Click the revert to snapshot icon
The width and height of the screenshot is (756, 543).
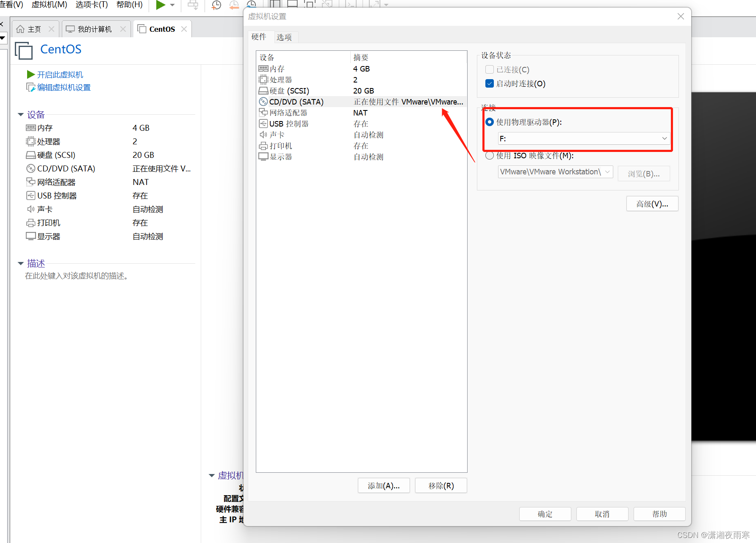[x=234, y=5]
